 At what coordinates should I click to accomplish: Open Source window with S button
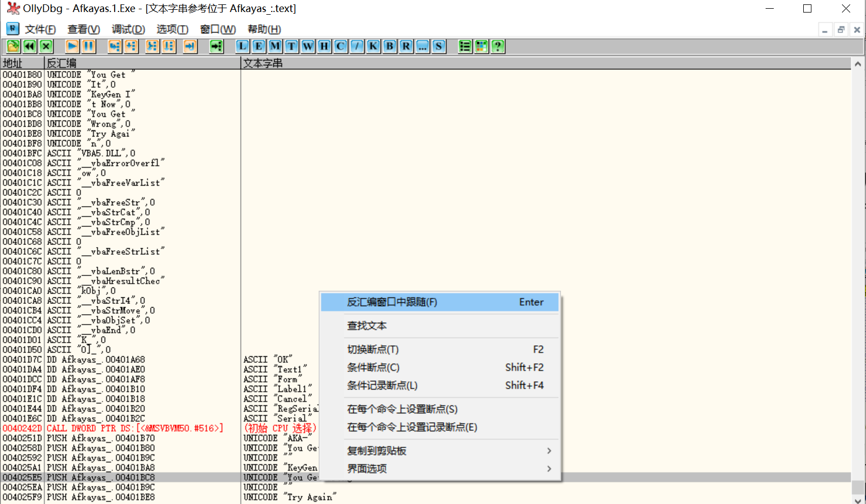coord(439,46)
